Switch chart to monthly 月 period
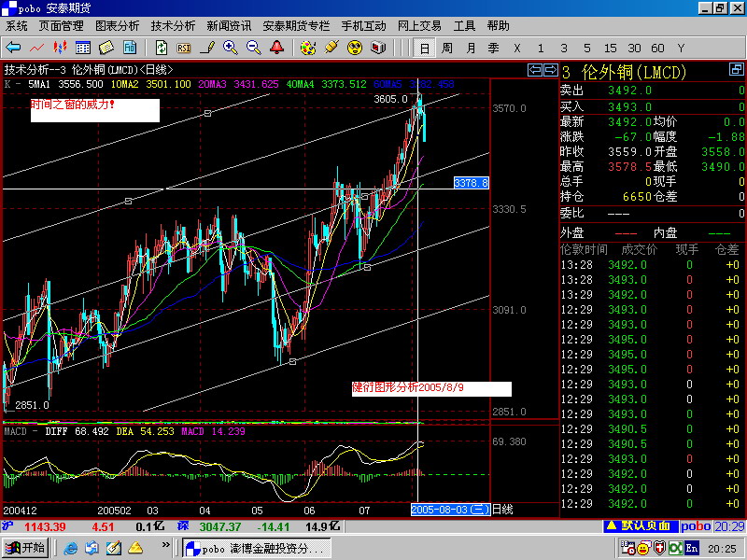 click(471, 49)
